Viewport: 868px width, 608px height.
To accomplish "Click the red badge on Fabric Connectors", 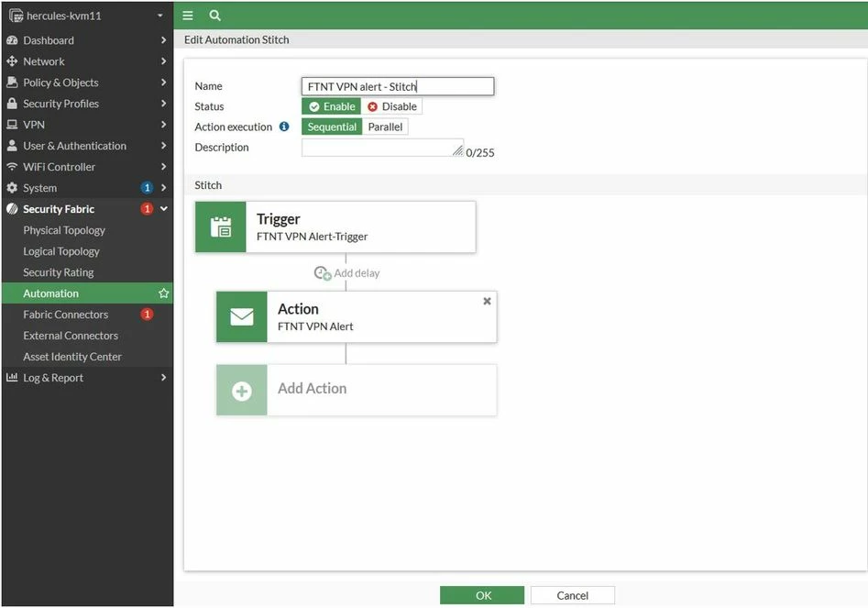I will pos(147,314).
